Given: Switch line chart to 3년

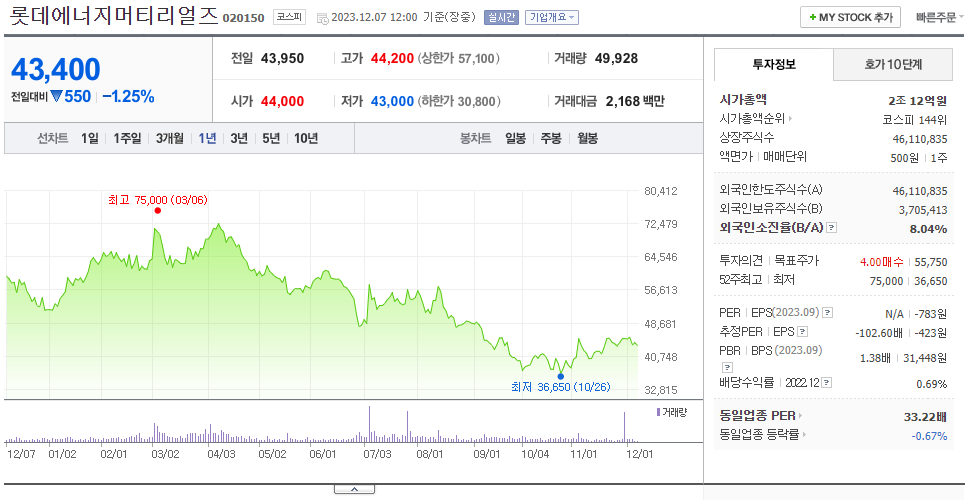Looking at the screenshot, I should click(239, 138).
